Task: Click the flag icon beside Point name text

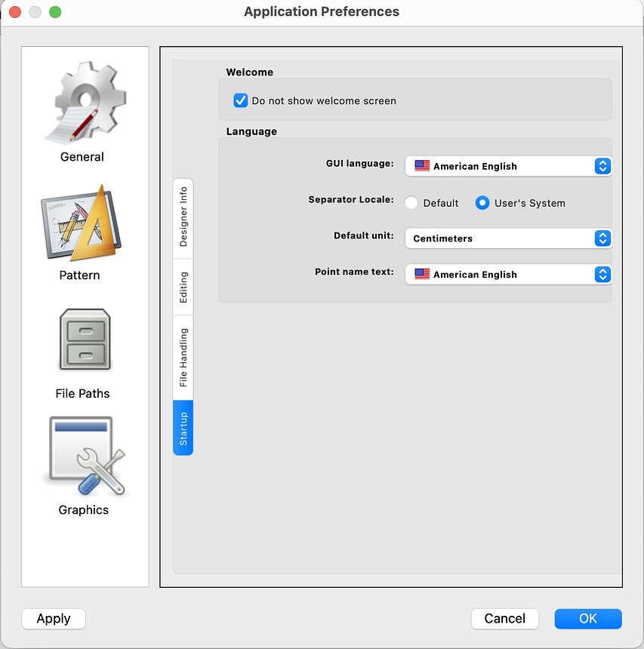Action: (x=421, y=274)
